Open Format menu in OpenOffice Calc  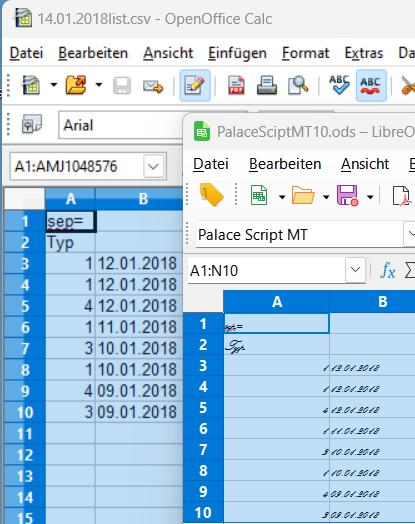pos(305,53)
